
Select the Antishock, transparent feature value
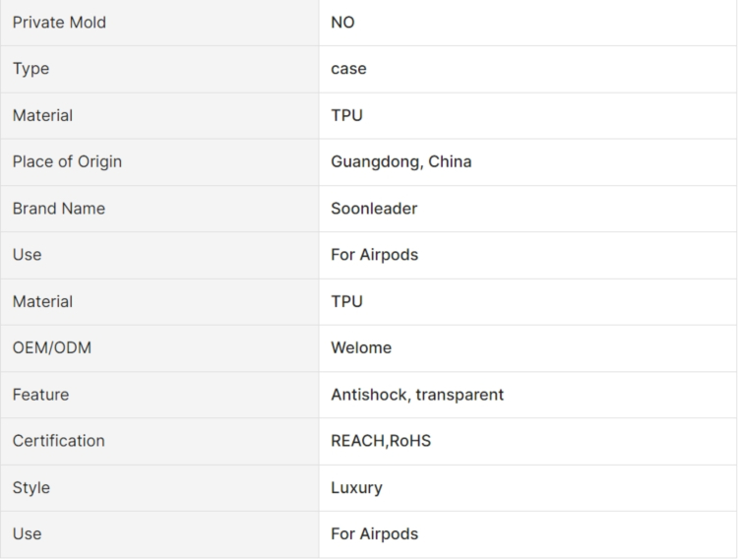[x=417, y=395]
